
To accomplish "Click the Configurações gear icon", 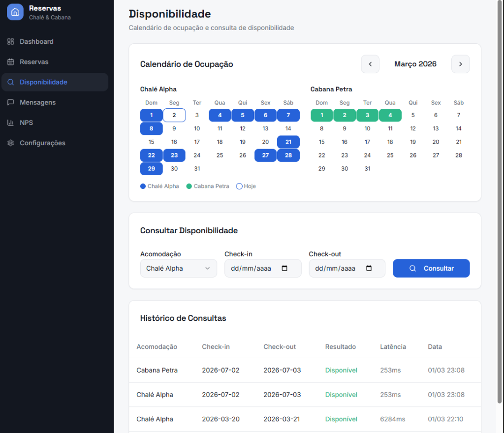I will (x=11, y=143).
